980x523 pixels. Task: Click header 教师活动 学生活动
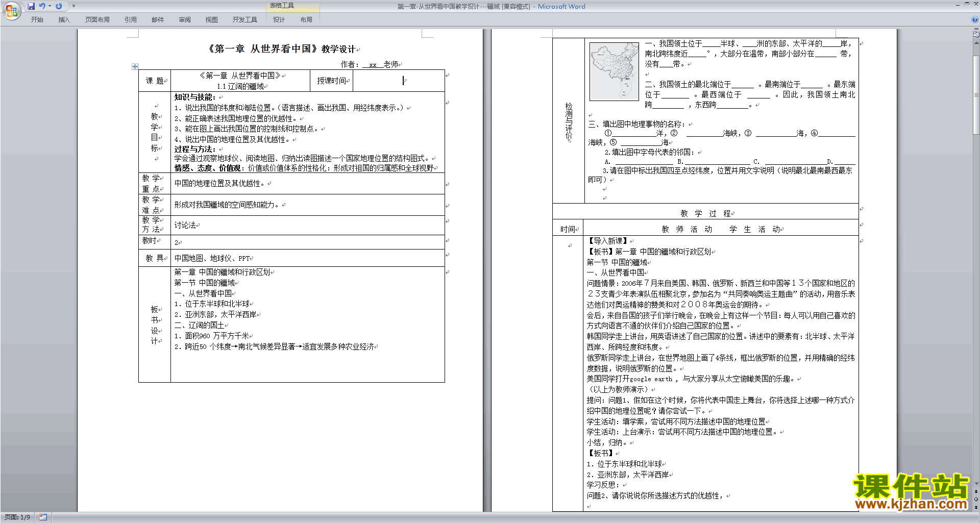[721, 229]
